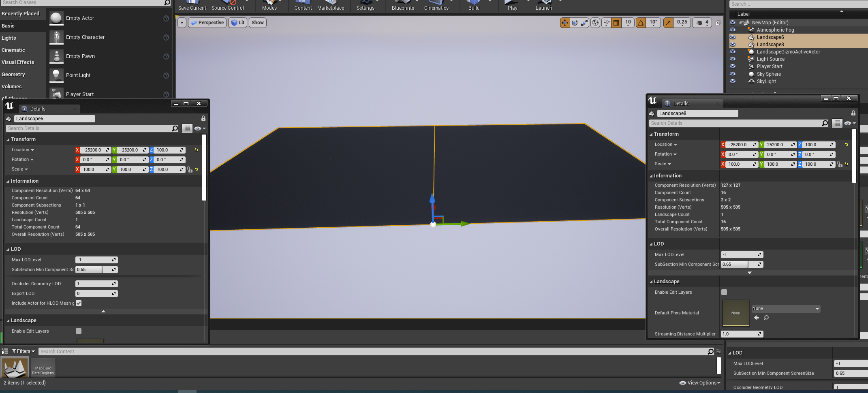Check Enable Edit Layers in Landscape8 details
This screenshot has width=868, height=393.
pos(724,292)
